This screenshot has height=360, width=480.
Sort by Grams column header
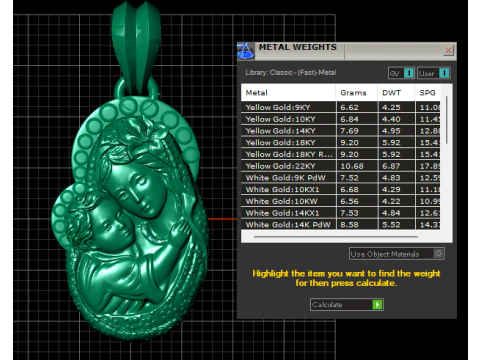click(357, 93)
